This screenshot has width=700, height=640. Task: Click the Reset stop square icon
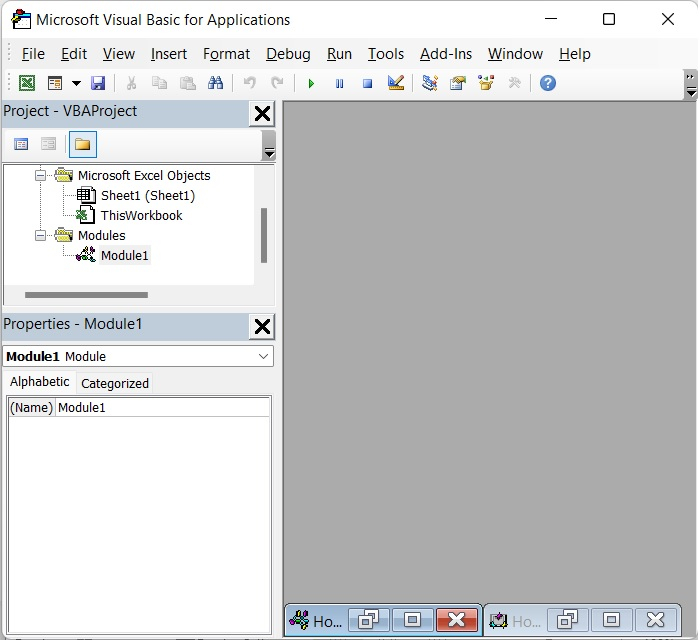pyautogui.click(x=367, y=83)
